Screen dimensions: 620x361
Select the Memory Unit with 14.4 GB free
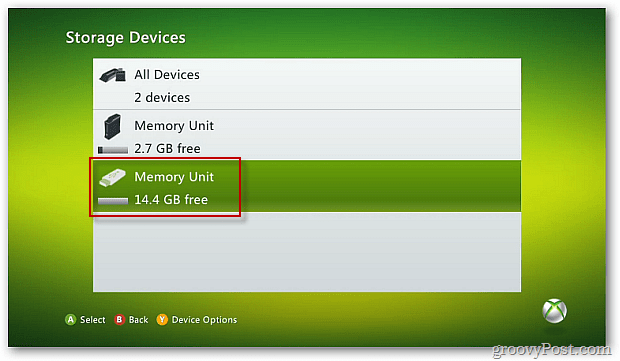[307, 186]
